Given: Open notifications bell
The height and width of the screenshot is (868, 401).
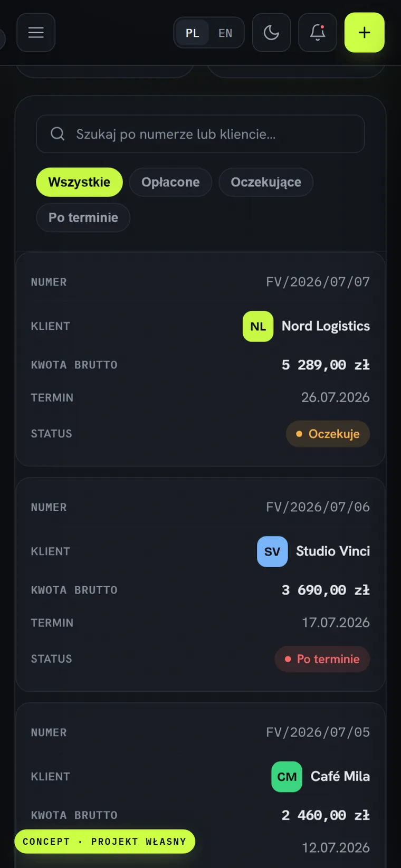Looking at the screenshot, I should 318,33.
